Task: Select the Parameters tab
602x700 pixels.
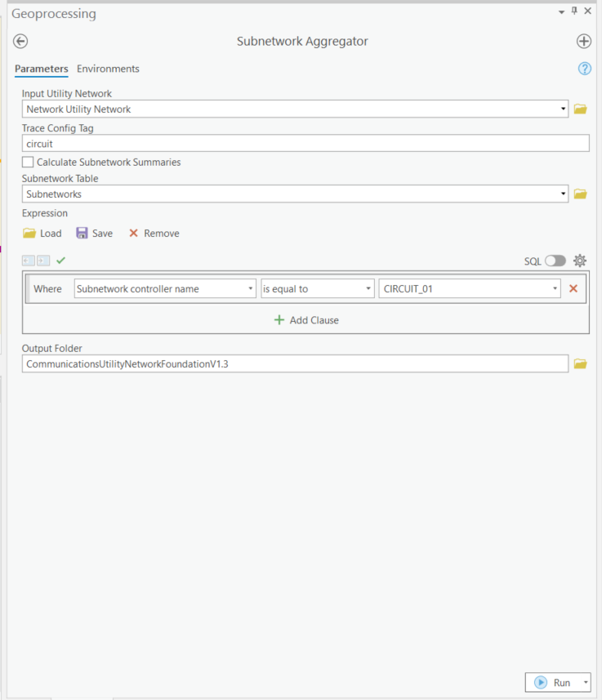Action: (41, 69)
